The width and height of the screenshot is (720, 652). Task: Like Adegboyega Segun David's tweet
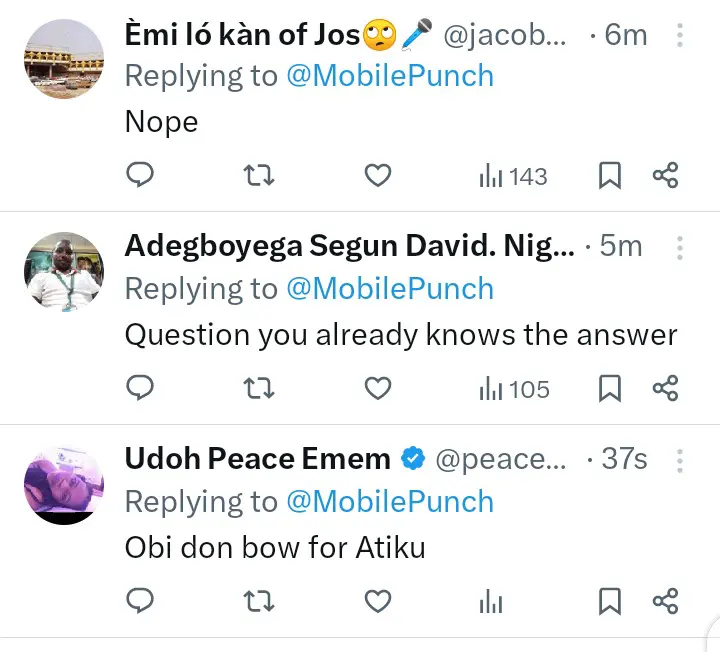(377, 388)
